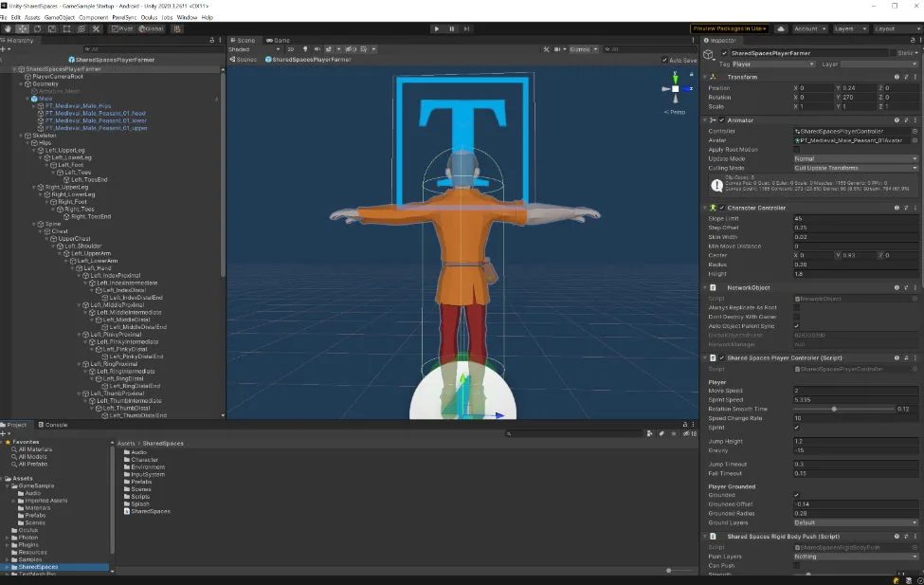The height and width of the screenshot is (585, 924).
Task: Click the Step frame button
Action: (x=466, y=28)
